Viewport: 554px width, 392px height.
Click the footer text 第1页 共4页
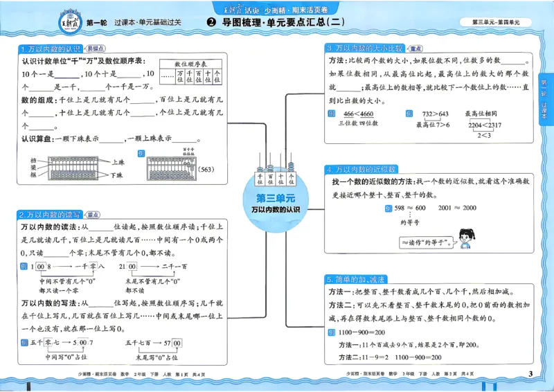(x=190, y=374)
